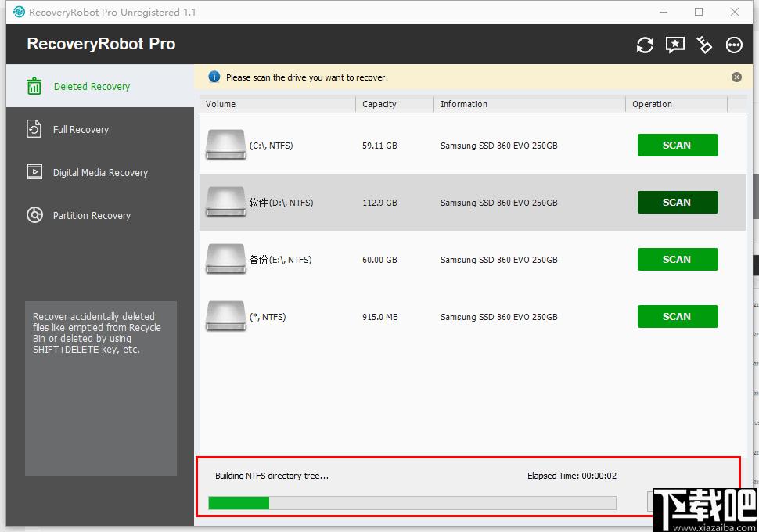The height and width of the screenshot is (532, 759).
Task: Click Elapsed Time 00:00:02 text
Action: click(x=572, y=476)
